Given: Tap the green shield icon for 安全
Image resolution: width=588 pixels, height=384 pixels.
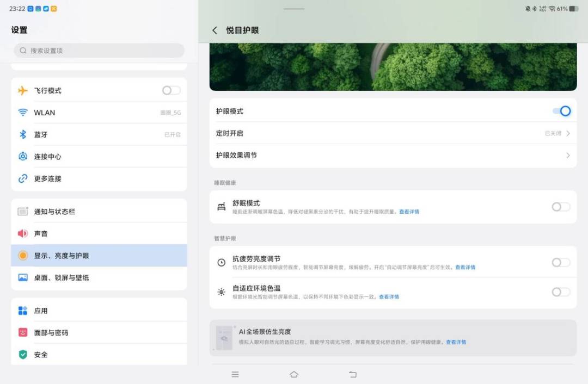Looking at the screenshot, I should [23, 355].
